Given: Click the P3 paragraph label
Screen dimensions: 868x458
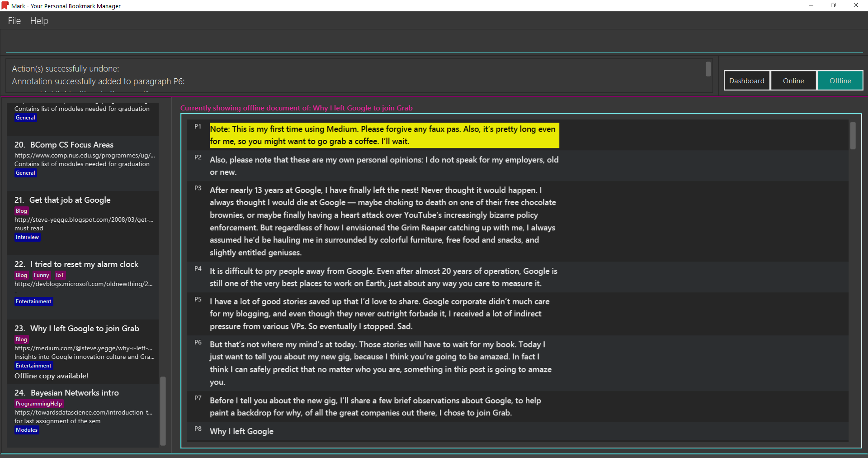Looking at the screenshot, I should point(198,188).
